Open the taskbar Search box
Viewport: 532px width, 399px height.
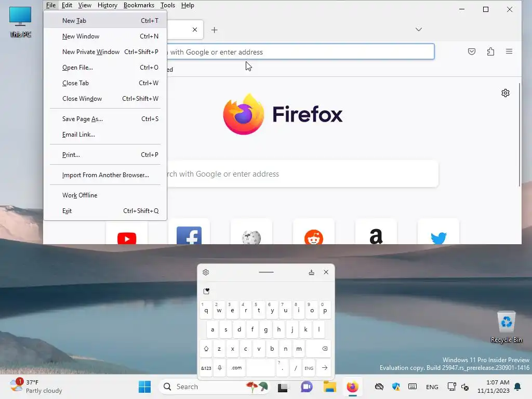click(215, 387)
